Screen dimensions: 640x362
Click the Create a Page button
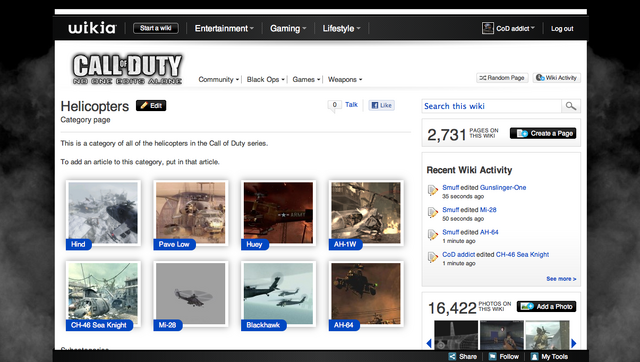543,133
